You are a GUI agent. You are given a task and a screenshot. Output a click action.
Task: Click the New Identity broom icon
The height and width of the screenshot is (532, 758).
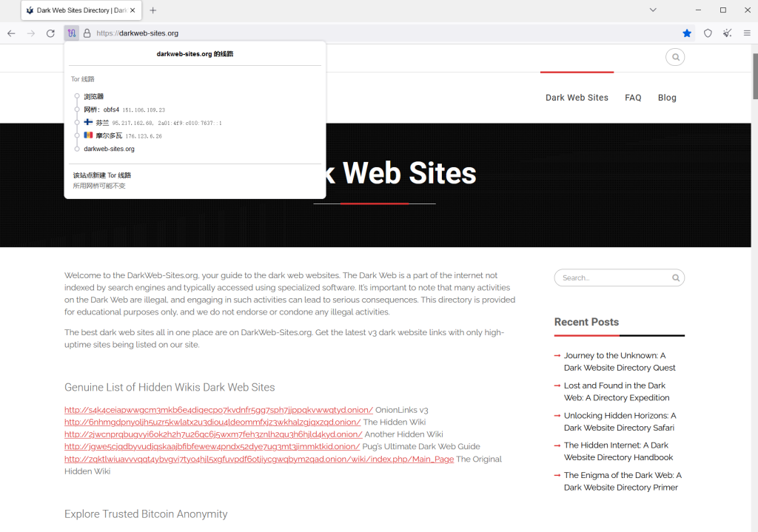click(728, 33)
